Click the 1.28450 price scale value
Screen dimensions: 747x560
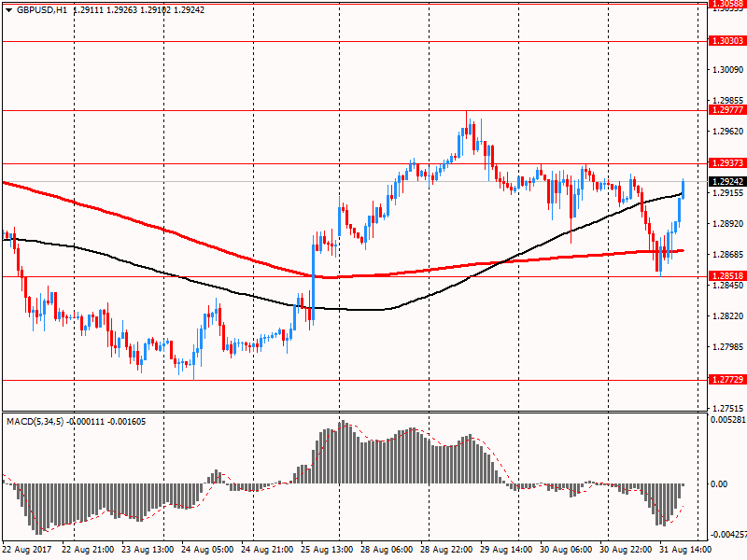pyautogui.click(x=728, y=286)
